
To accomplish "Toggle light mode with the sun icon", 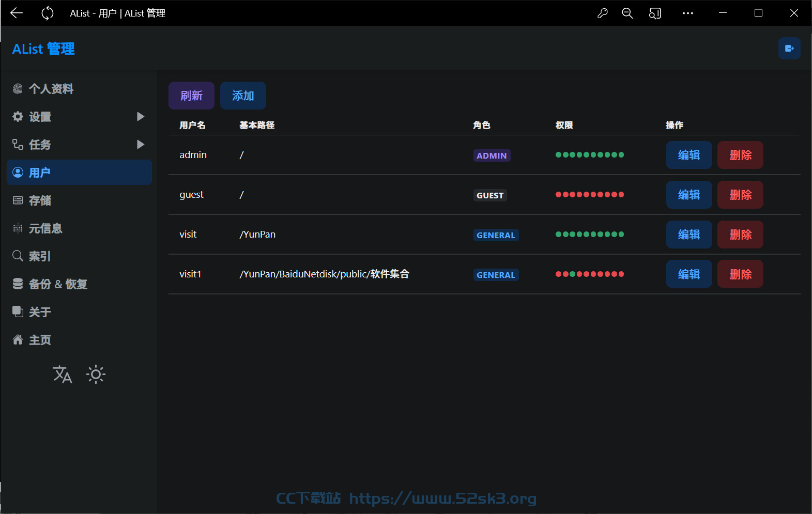I will tap(96, 374).
